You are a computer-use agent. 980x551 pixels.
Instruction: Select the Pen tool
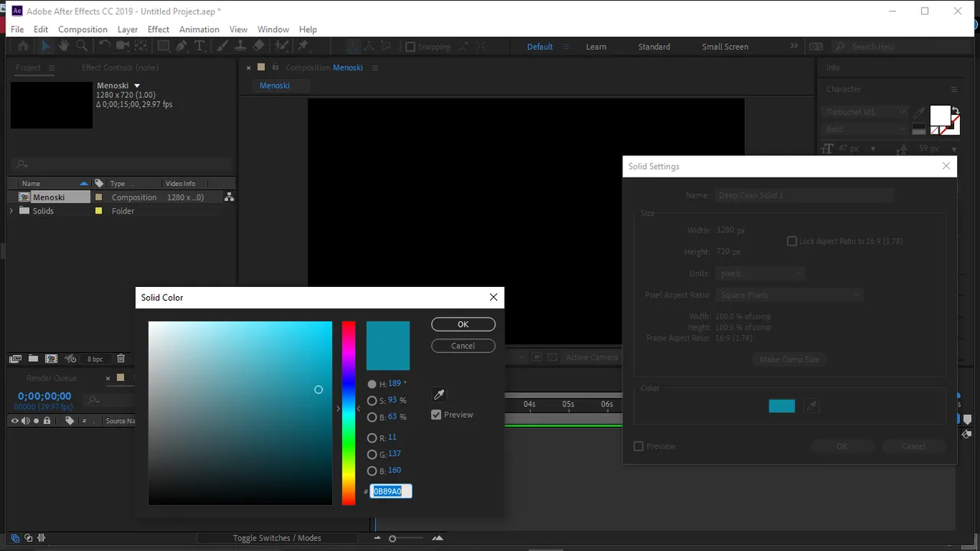(181, 46)
